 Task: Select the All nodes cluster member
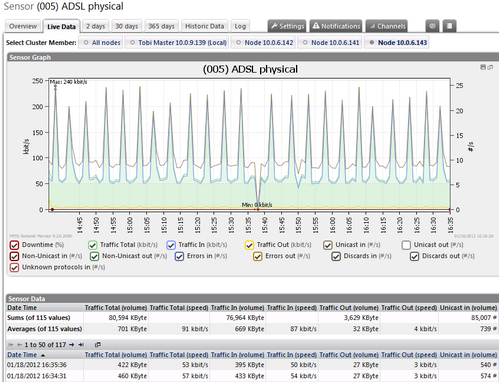(x=101, y=43)
